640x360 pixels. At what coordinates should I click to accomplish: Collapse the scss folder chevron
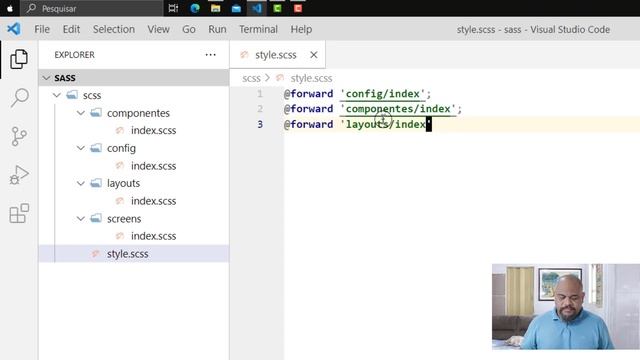57,95
